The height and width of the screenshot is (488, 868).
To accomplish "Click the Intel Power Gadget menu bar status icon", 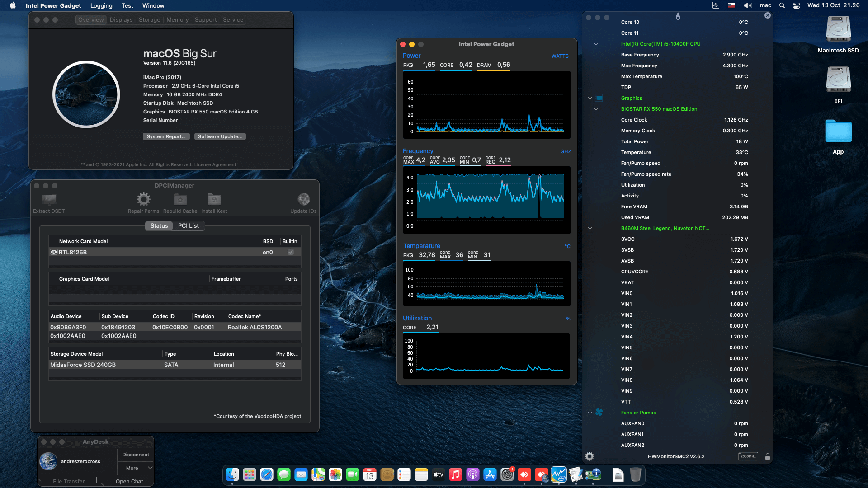I will click(716, 5).
